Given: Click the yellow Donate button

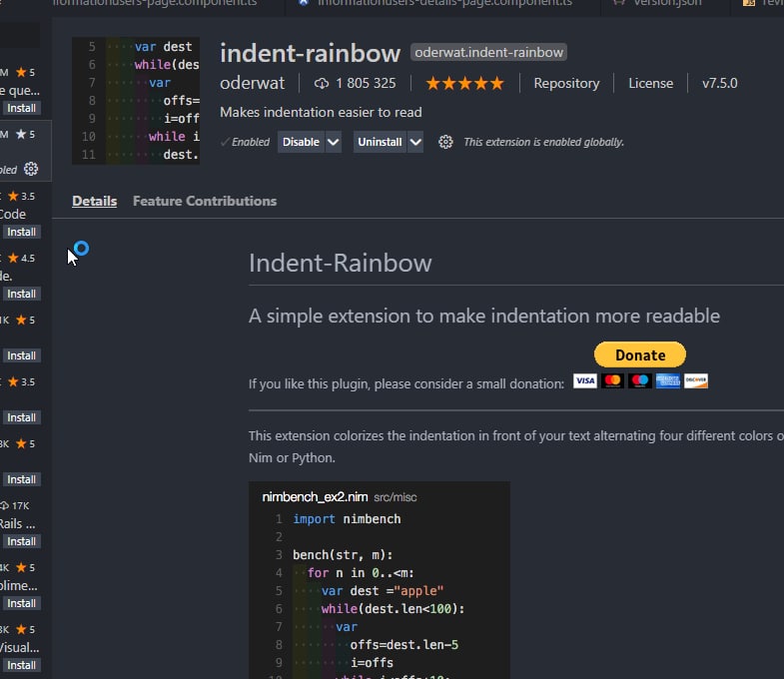Looking at the screenshot, I should [x=640, y=355].
